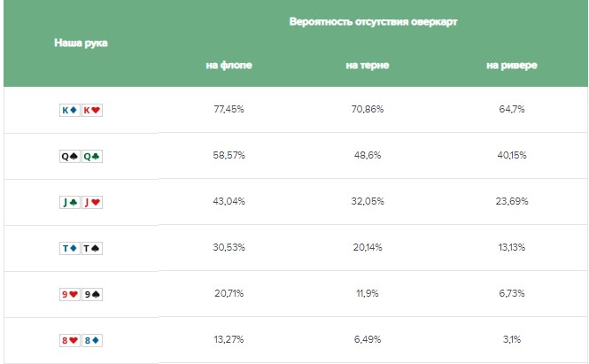The image size is (589, 364).
Task: Select the Ten of spades card icon
Action: tap(92, 248)
